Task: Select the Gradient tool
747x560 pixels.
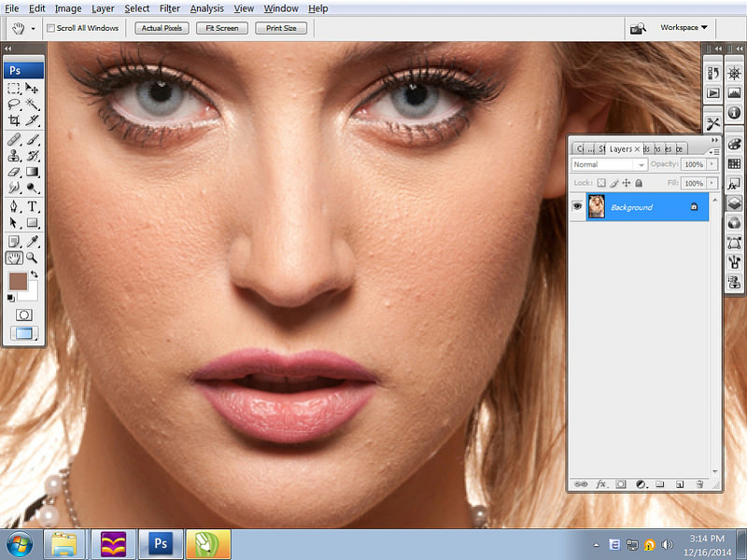Action: pos(32,172)
